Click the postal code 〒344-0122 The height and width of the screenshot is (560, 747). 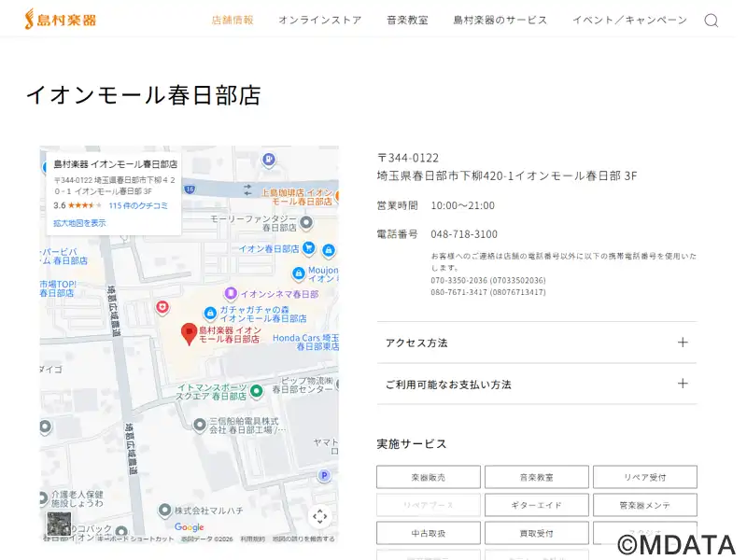[408, 158]
